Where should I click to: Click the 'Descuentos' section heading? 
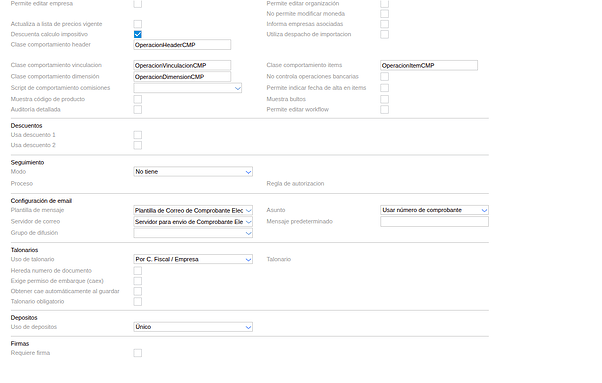pos(26,125)
